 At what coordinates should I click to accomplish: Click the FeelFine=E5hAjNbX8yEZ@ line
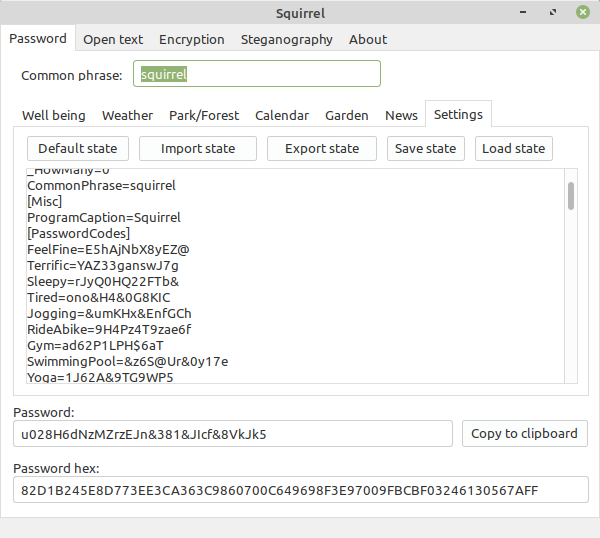pyautogui.click(x=108, y=249)
